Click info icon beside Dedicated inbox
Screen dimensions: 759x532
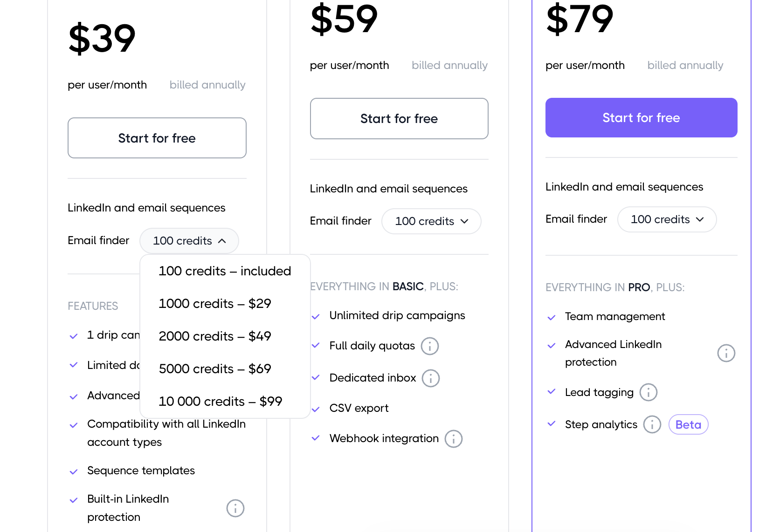click(430, 378)
